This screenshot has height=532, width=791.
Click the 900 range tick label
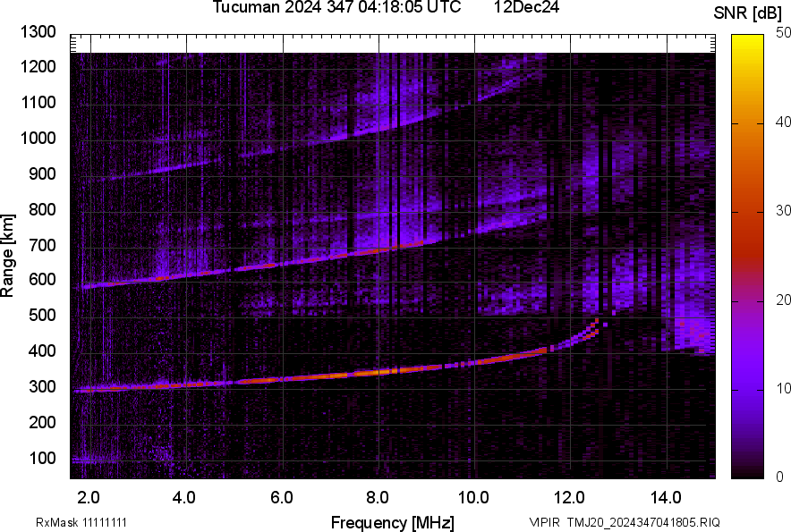[42, 173]
